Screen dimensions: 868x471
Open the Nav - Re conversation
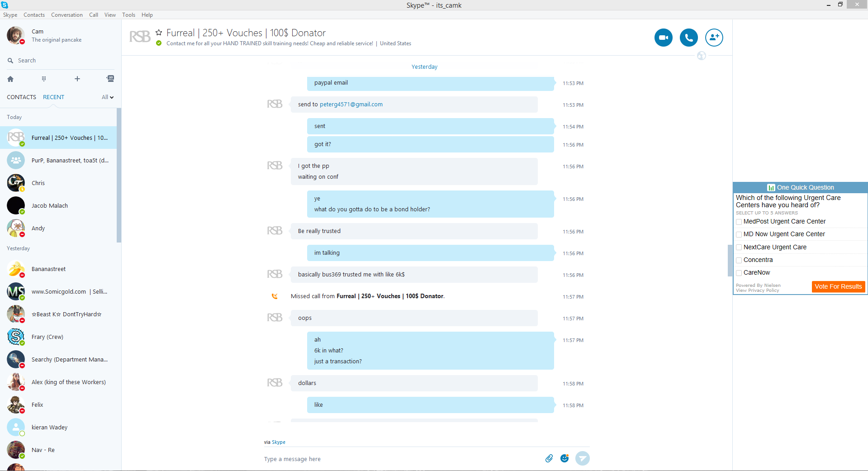point(58,450)
